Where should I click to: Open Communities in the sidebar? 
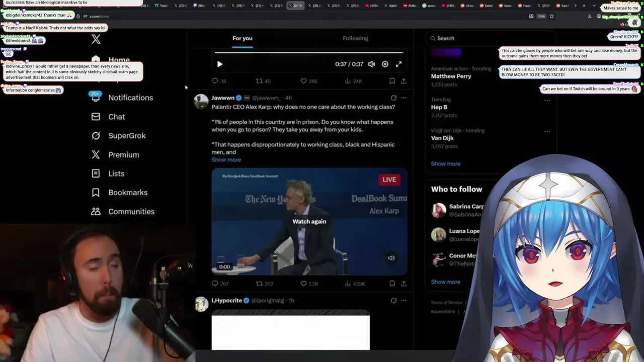pyautogui.click(x=123, y=212)
